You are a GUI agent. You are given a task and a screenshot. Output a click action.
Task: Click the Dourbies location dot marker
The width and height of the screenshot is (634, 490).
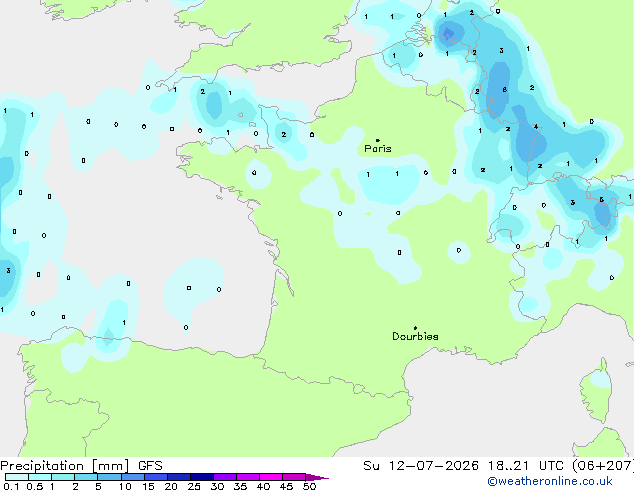415,328
